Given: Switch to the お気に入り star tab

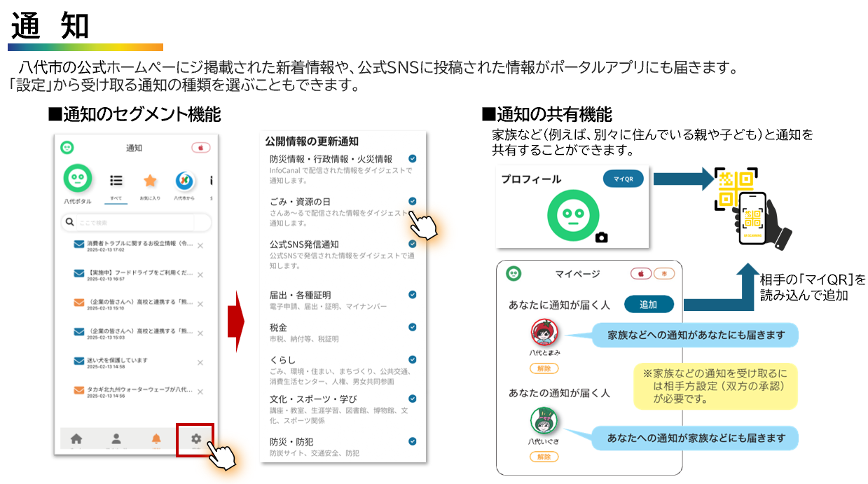Looking at the screenshot, I should [x=149, y=186].
